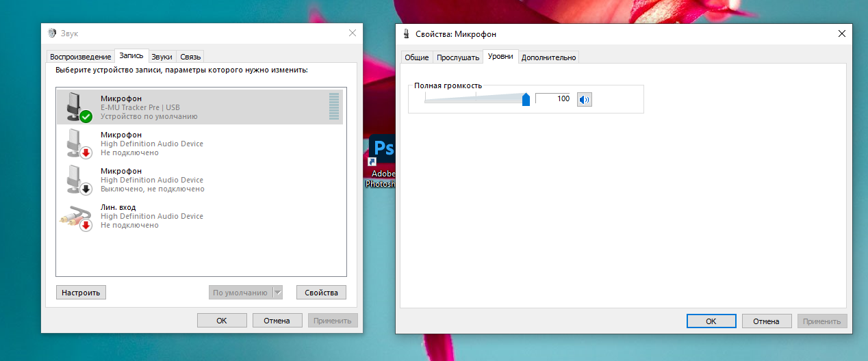The height and width of the screenshot is (361, 868).
Task: Click the microphone Properties window title icon
Action: (407, 34)
